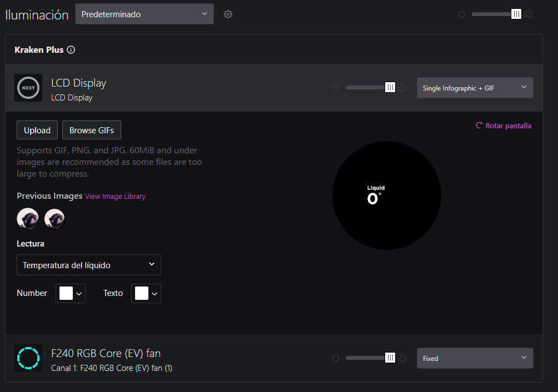Open the Number color dropdown
Screen dimensions: 558x392
(x=71, y=293)
